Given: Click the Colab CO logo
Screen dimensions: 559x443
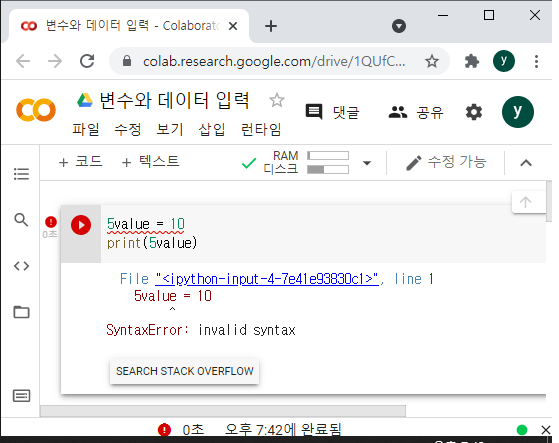Looking at the screenshot, I should [36, 110].
